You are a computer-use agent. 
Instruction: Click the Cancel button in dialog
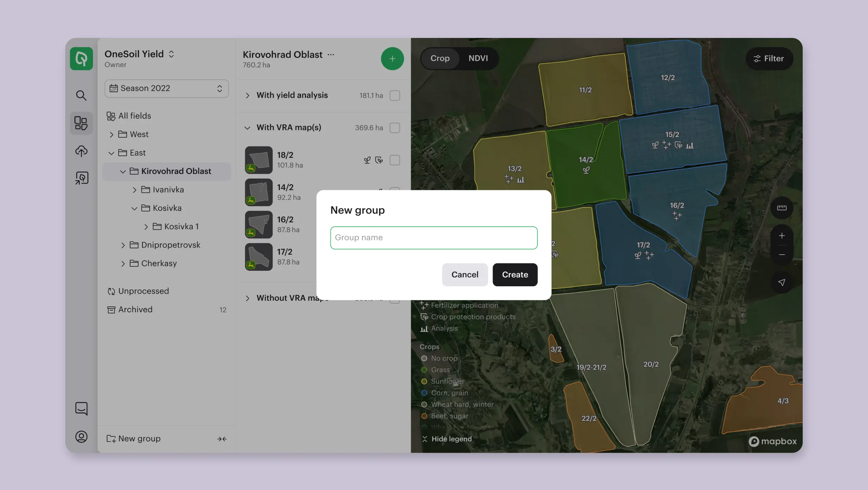pos(465,275)
